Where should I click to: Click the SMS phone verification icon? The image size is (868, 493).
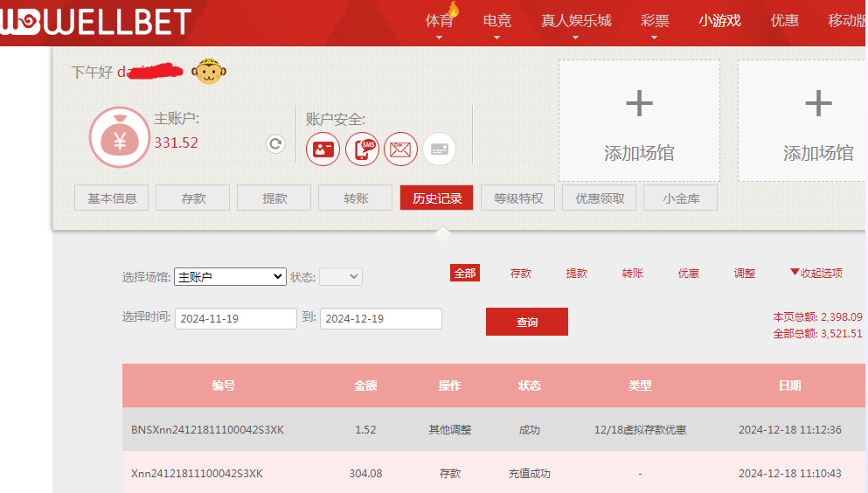point(362,149)
